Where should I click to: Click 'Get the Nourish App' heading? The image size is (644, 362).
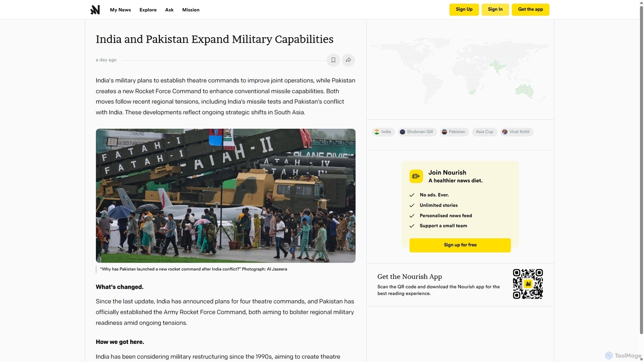click(x=410, y=277)
